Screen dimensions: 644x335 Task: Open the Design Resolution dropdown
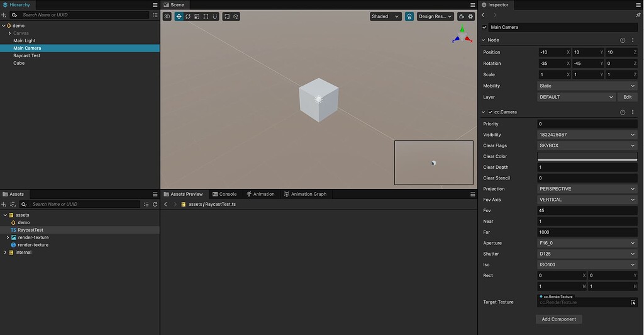click(435, 16)
